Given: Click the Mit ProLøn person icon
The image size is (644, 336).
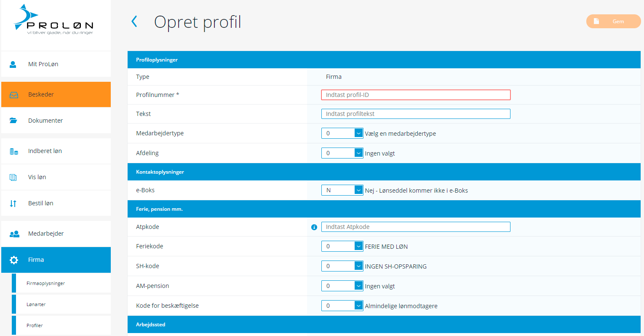Looking at the screenshot, I should point(13,65).
